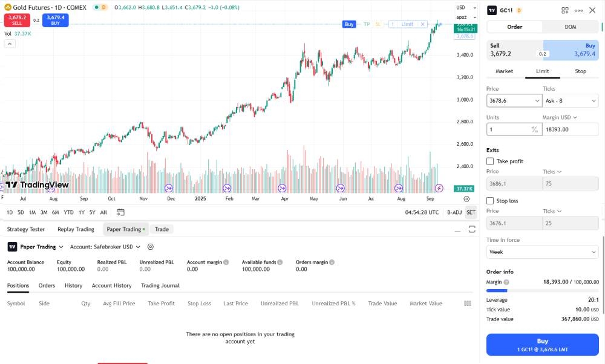Click the chart settings gear near price axis
This screenshot has height=364, width=605.
pyautogui.click(x=466, y=199)
